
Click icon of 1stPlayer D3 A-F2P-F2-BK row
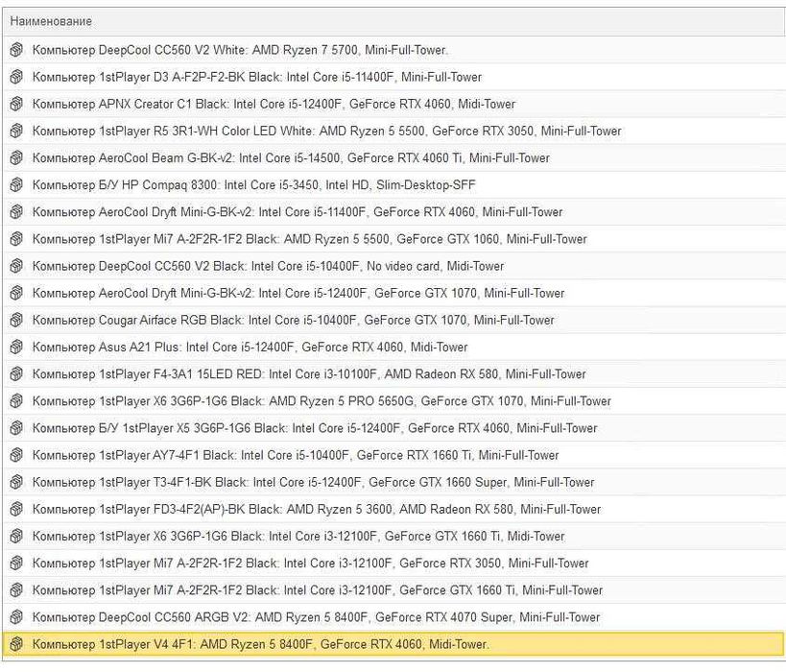(x=16, y=77)
